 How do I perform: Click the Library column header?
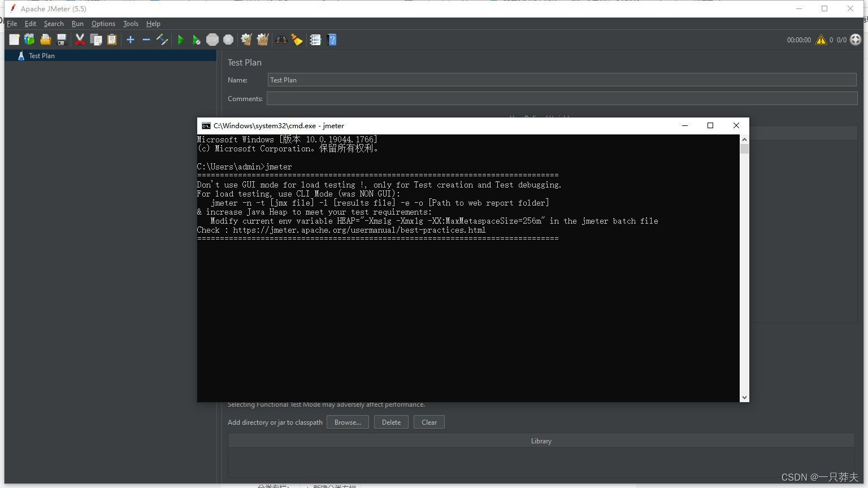pos(541,441)
